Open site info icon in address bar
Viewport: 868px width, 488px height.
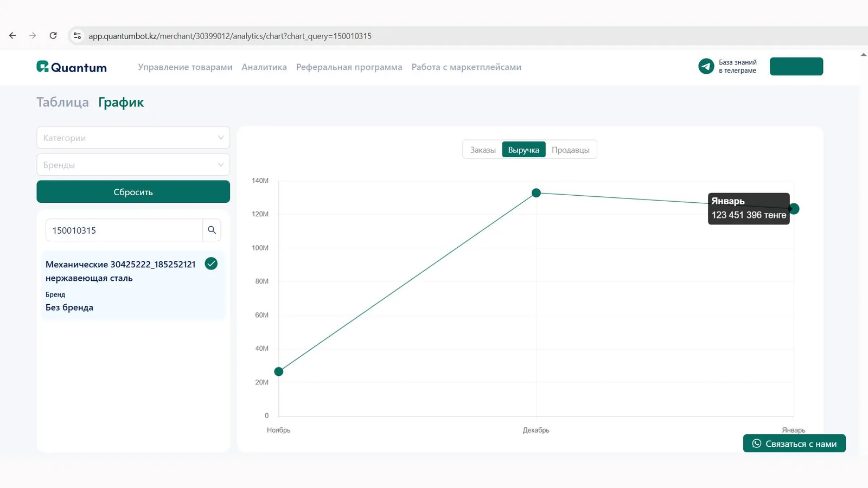click(x=78, y=36)
